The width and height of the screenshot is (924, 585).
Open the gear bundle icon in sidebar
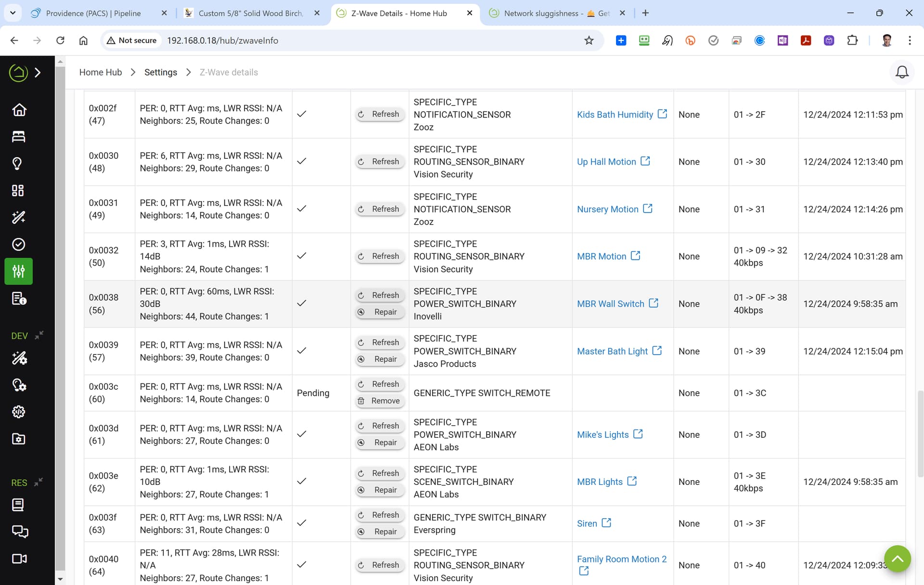pyautogui.click(x=19, y=412)
